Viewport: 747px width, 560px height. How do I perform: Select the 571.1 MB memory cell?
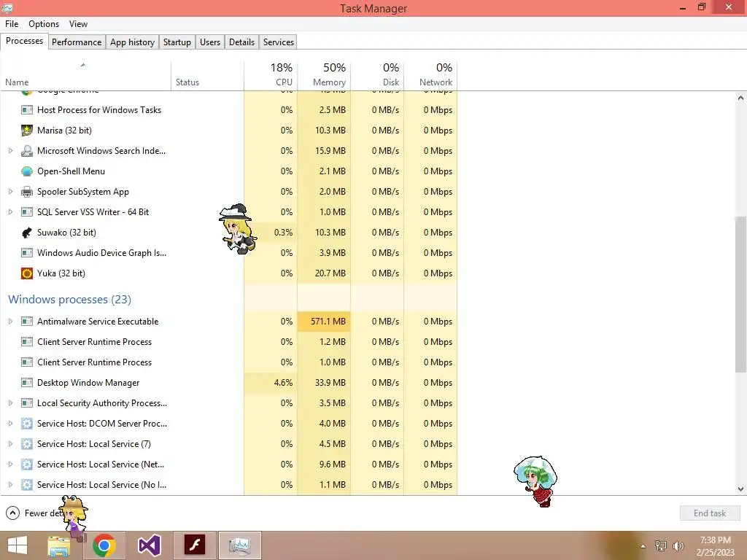[324, 322]
